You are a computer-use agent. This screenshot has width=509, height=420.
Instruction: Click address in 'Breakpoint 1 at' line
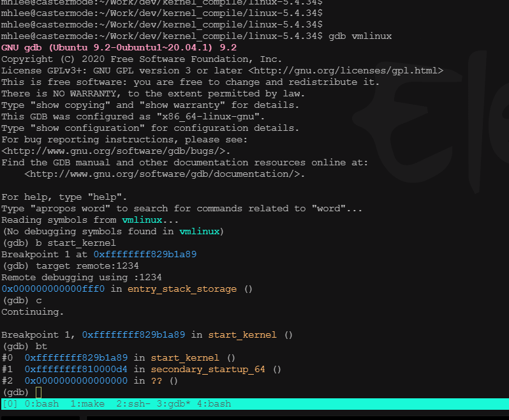pos(145,254)
